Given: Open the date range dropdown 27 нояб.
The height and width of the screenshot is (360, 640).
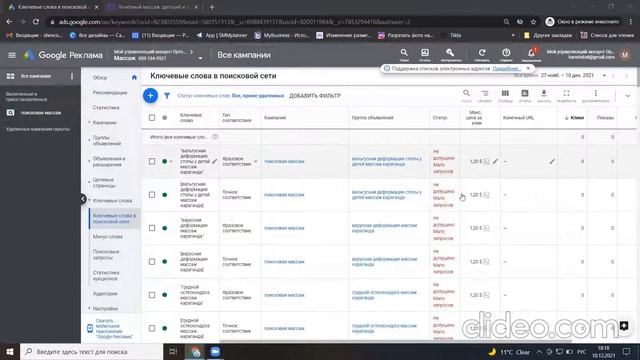Looking at the screenshot, I should click(604, 76).
